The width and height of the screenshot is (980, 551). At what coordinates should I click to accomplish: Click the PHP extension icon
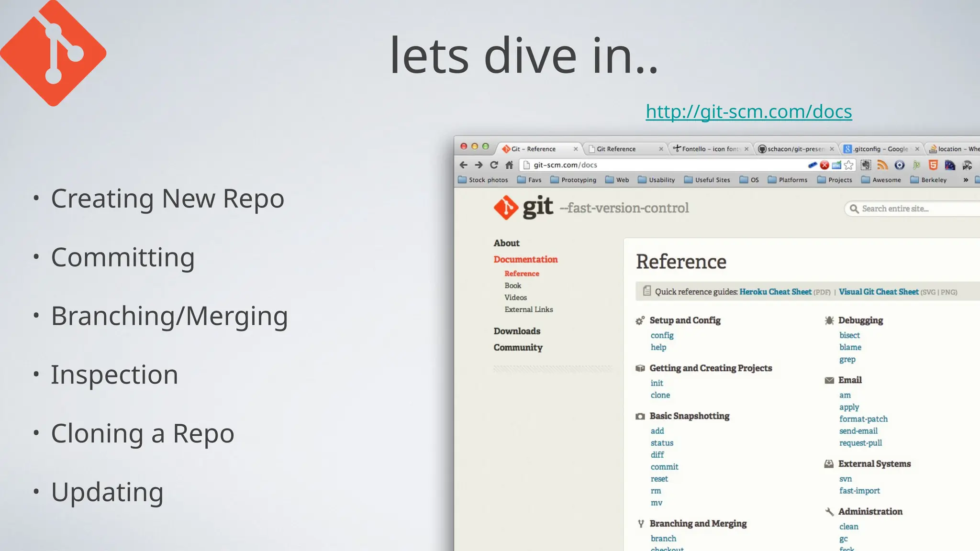(x=967, y=165)
